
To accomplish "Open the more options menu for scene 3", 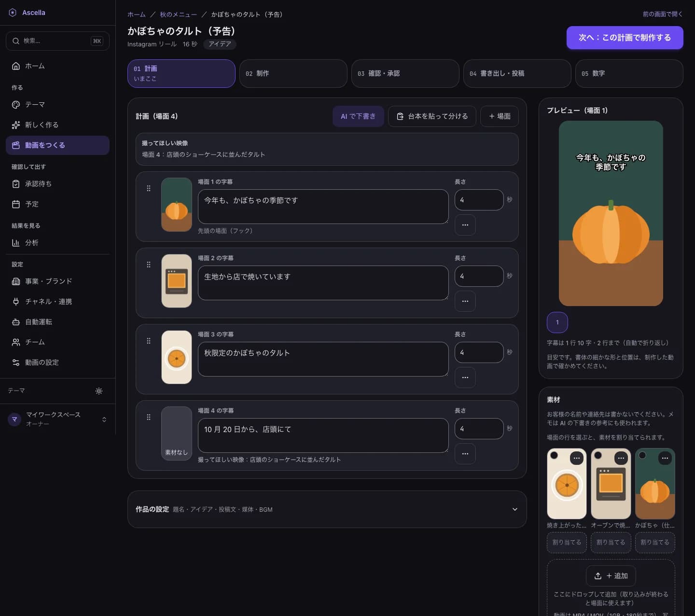I will tap(465, 378).
